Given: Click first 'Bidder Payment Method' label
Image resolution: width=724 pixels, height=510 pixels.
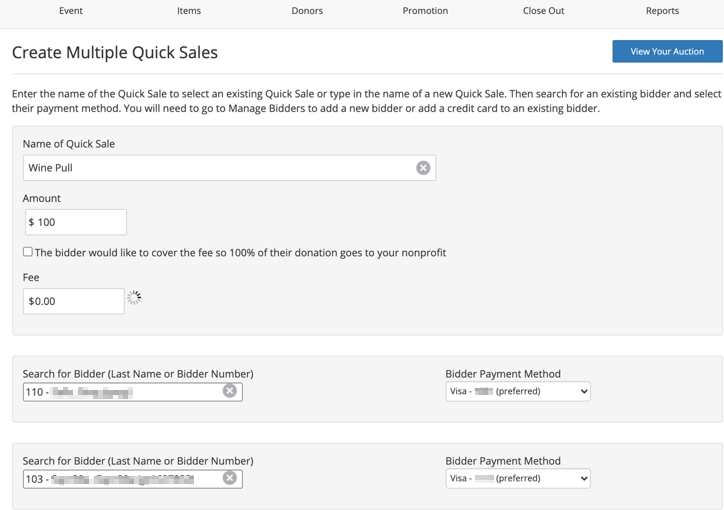Looking at the screenshot, I should click(x=503, y=373).
